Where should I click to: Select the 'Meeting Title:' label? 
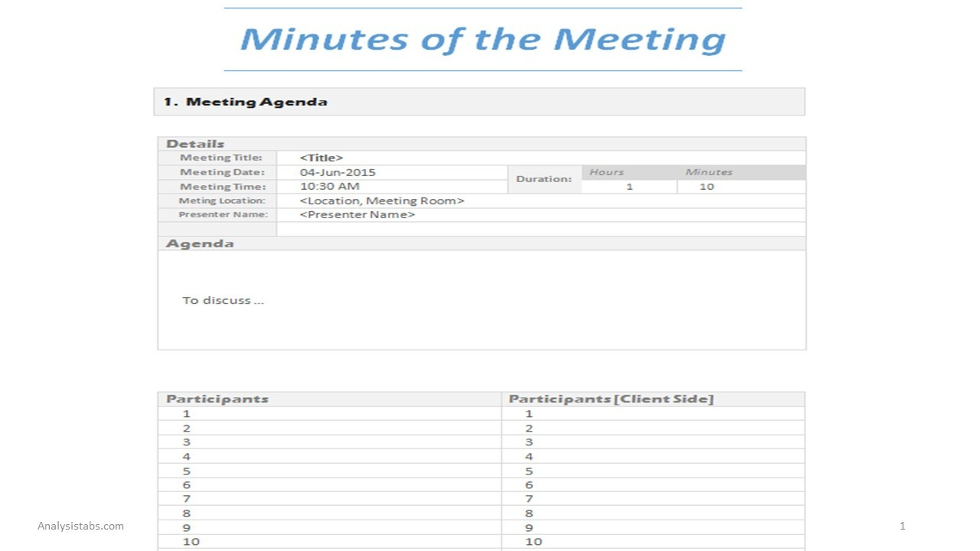[221, 158]
